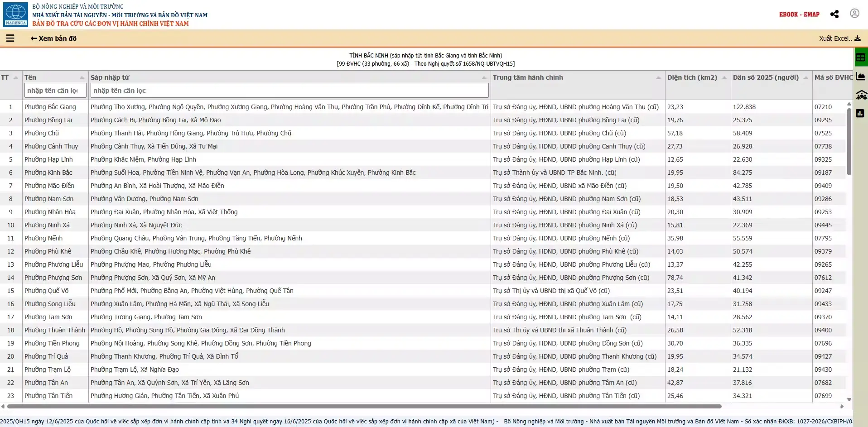
Task: Open the bar chart sidebar icon
Action: pos(860,113)
